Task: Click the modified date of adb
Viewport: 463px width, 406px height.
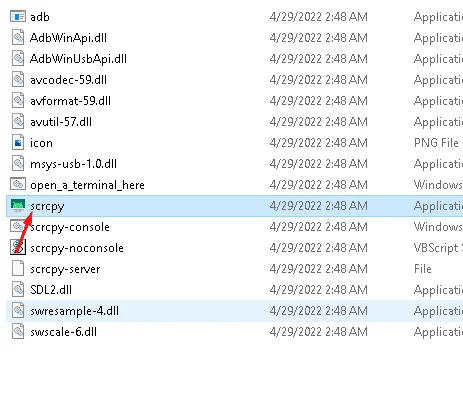Action: tap(319, 17)
